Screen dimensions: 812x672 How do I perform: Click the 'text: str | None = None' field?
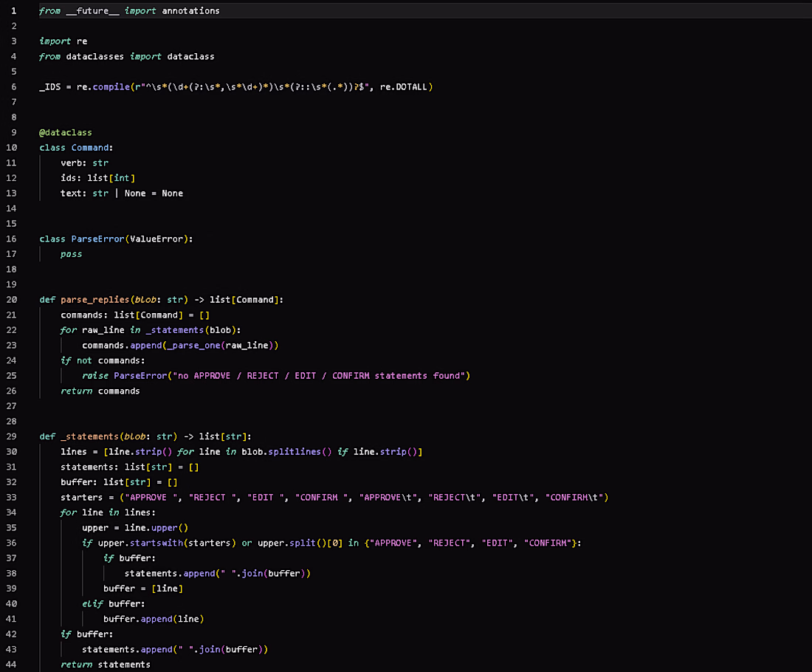[x=122, y=193]
